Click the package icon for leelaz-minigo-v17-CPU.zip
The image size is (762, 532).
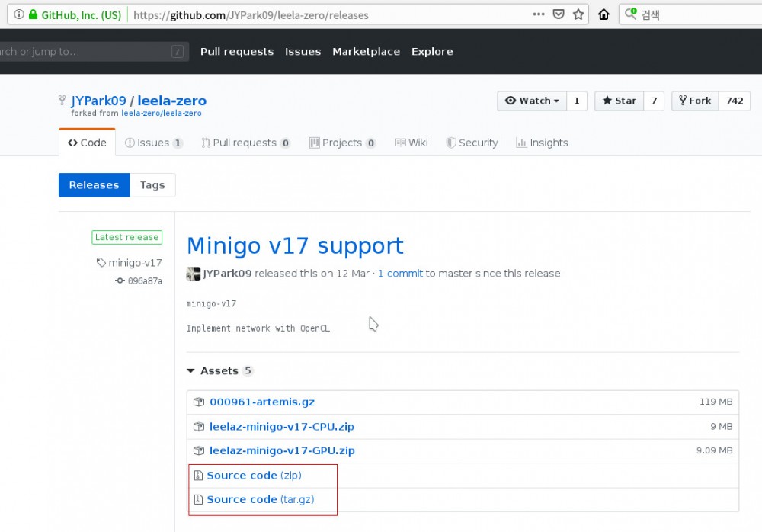[199, 427]
